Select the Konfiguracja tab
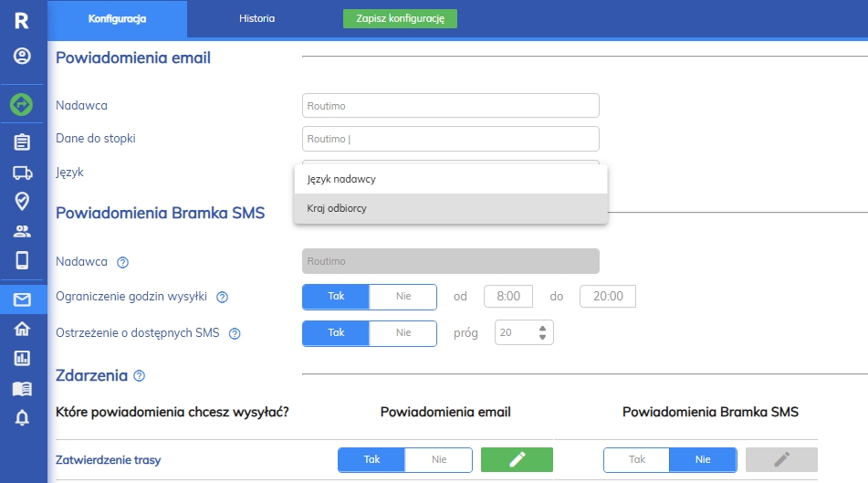The image size is (868, 483). pos(118,18)
